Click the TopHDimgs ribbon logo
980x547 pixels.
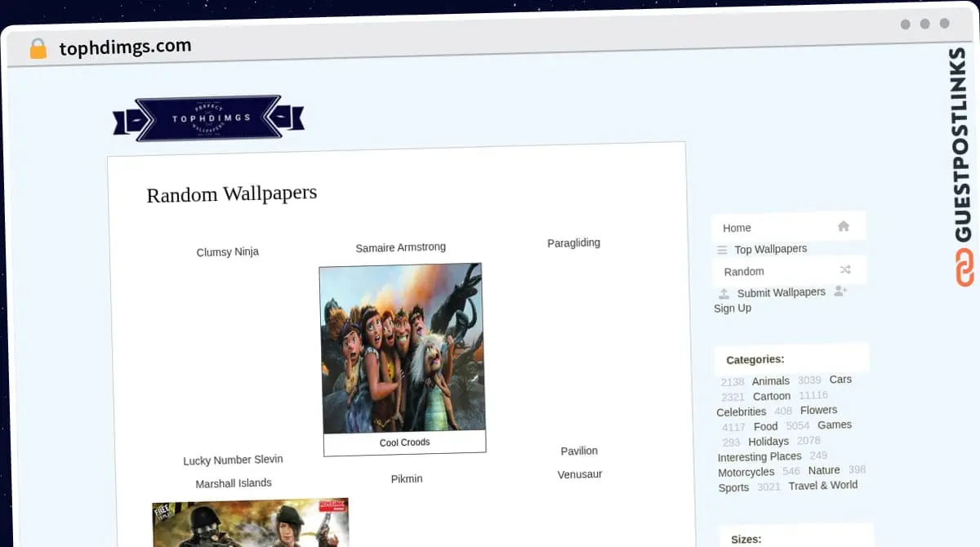click(x=209, y=118)
